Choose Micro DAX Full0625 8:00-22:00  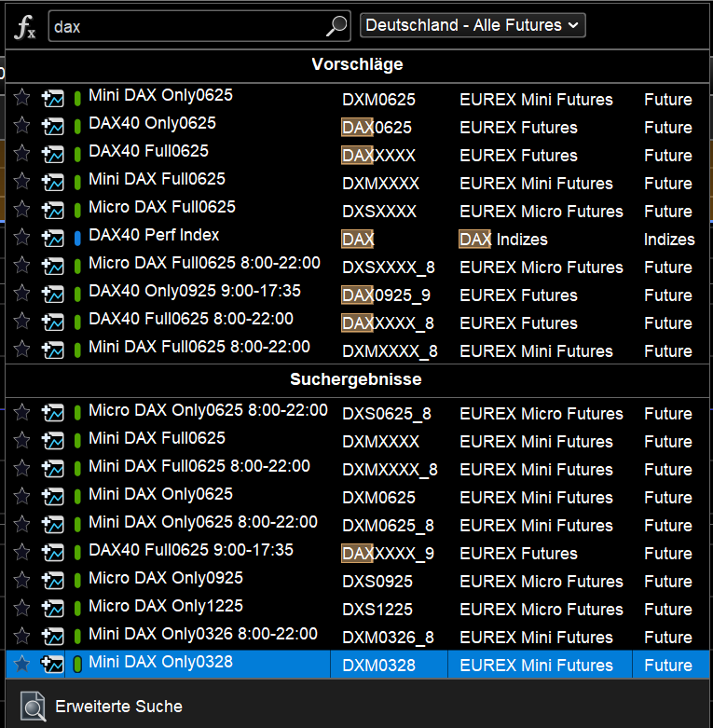coord(204,263)
